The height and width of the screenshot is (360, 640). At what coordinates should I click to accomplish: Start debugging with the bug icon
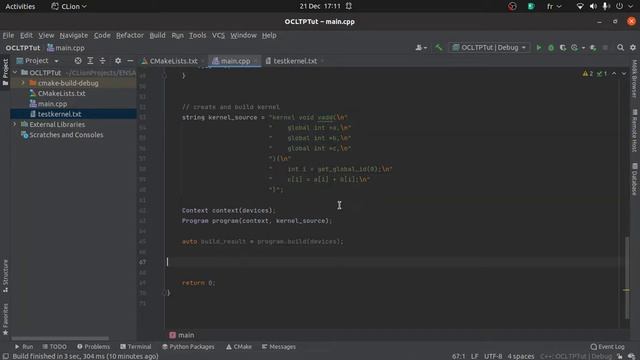pyautogui.click(x=551, y=48)
